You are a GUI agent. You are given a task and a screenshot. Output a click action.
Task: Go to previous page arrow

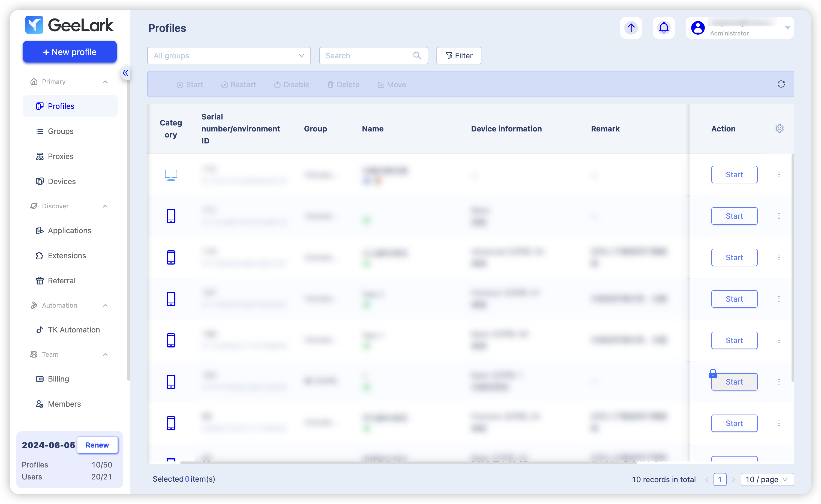(x=707, y=479)
